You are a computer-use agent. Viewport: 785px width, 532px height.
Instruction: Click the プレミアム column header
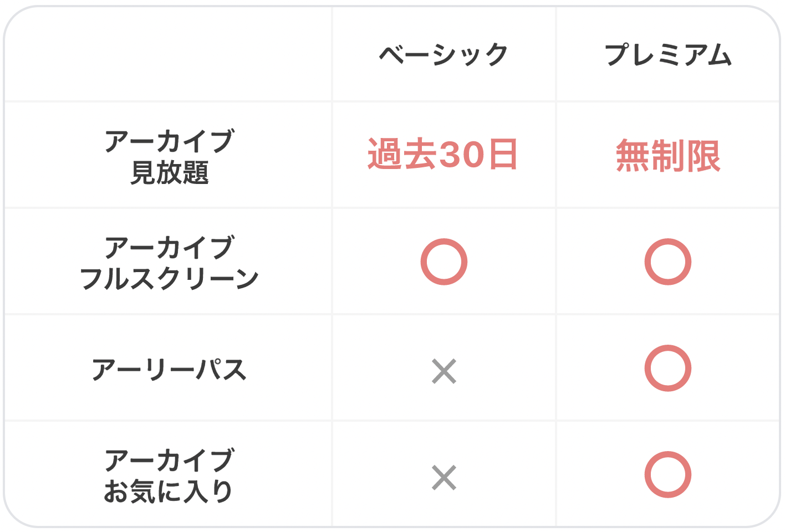pos(668,54)
